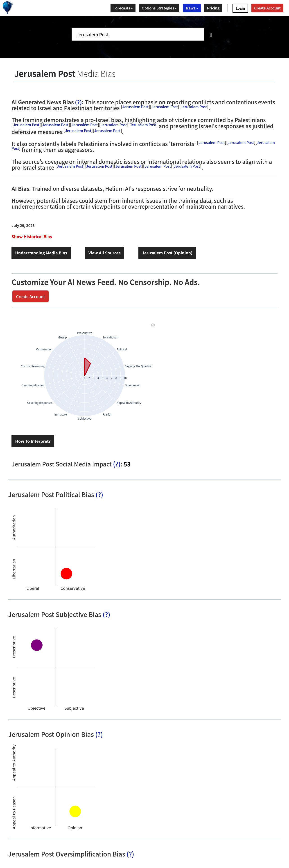This screenshot has height=868, width=289.
Task: Click the red dot on Political Bias chart
Action: click(x=66, y=573)
